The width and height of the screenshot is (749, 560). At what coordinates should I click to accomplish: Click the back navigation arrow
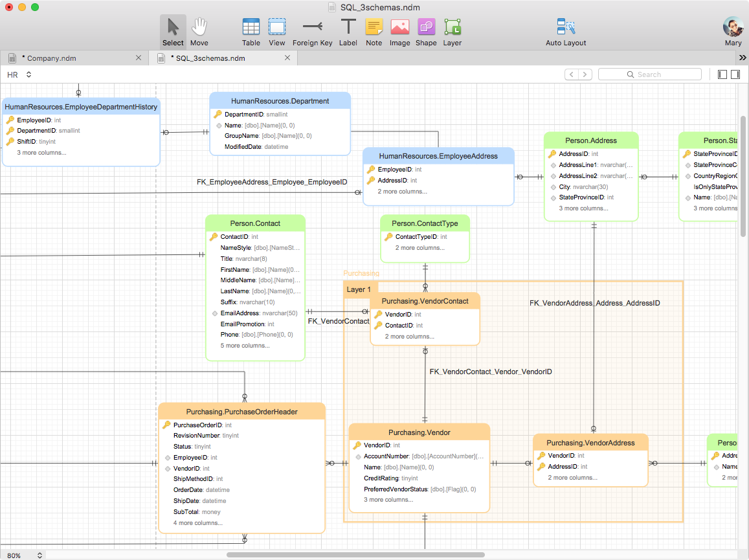tap(572, 74)
